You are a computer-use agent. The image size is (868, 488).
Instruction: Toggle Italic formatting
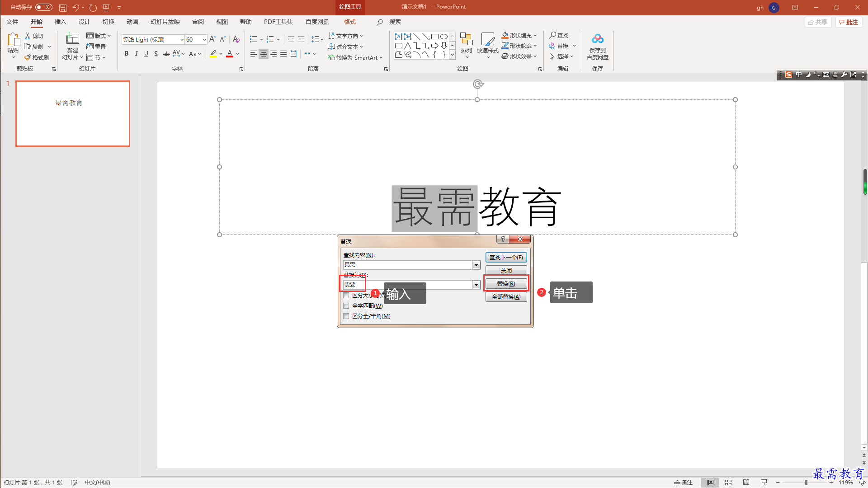click(x=136, y=54)
